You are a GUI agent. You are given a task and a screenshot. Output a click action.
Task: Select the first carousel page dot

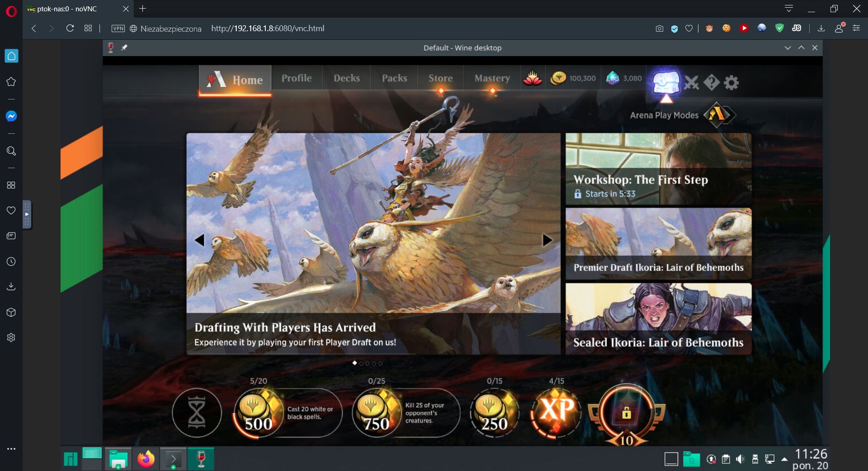[355, 363]
